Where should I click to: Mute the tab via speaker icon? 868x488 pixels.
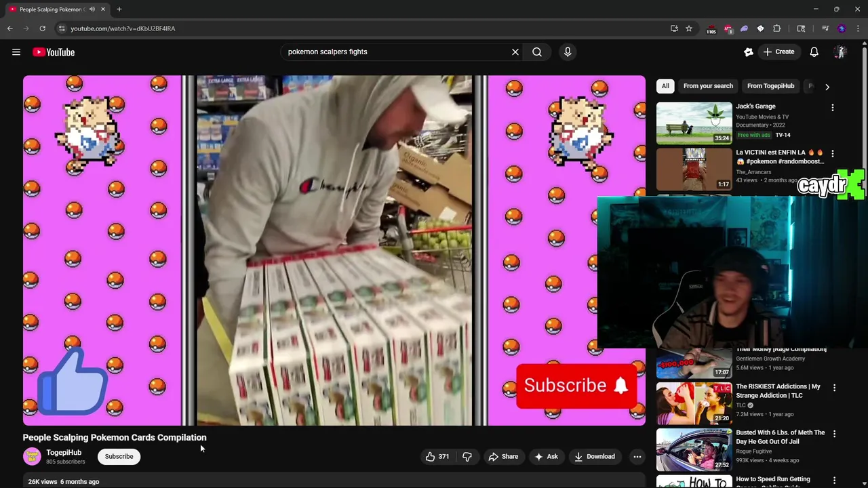tap(92, 9)
